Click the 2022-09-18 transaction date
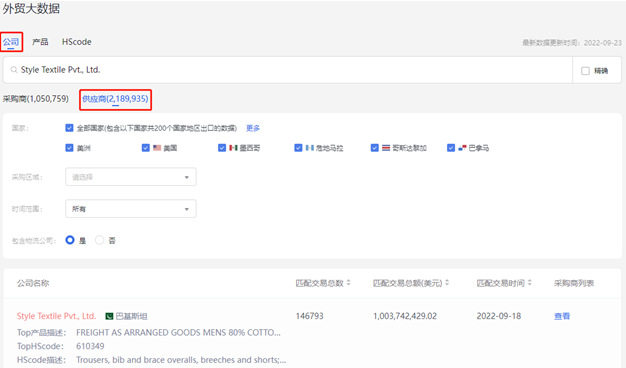 coord(499,316)
